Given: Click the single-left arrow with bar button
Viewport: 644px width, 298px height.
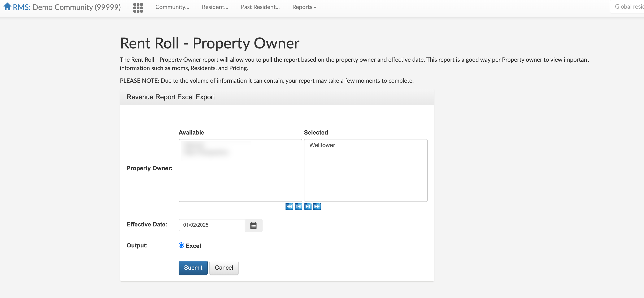Looking at the screenshot, I should click(x=298, y=207).
